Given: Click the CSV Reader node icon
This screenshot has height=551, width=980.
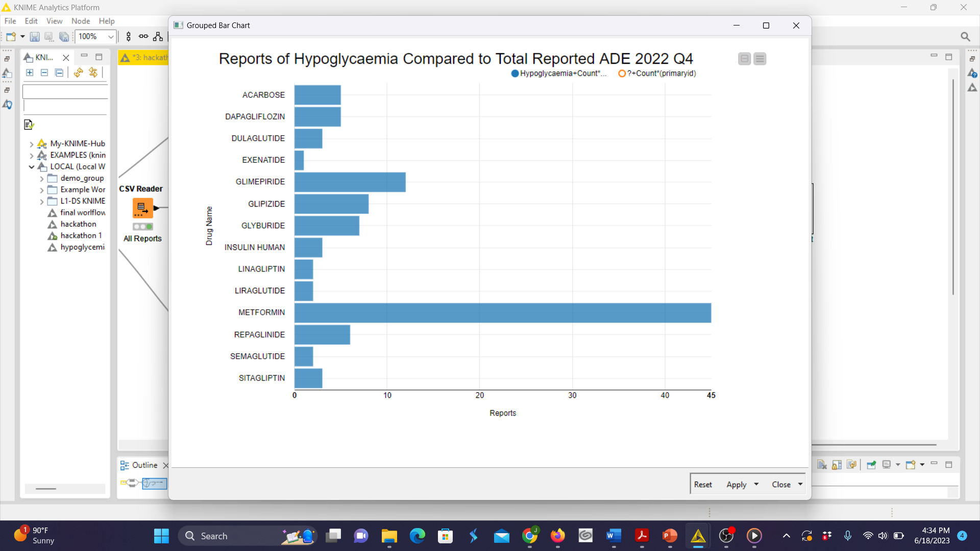Looking at the screenshot, I should click(142, 208).
